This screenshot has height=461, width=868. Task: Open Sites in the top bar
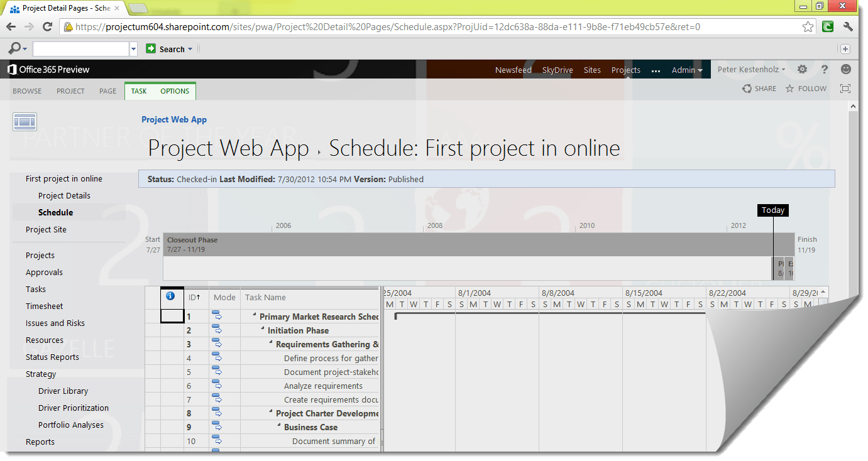[x=592, y=70]
